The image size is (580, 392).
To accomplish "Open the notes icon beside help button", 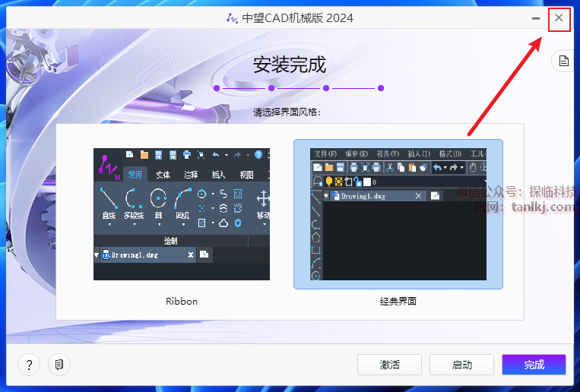I will [59, 365].
